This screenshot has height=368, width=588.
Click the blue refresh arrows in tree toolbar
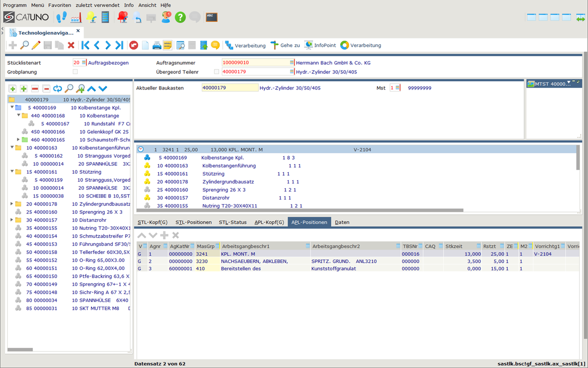pyautogui.click(x=58, y=89)
